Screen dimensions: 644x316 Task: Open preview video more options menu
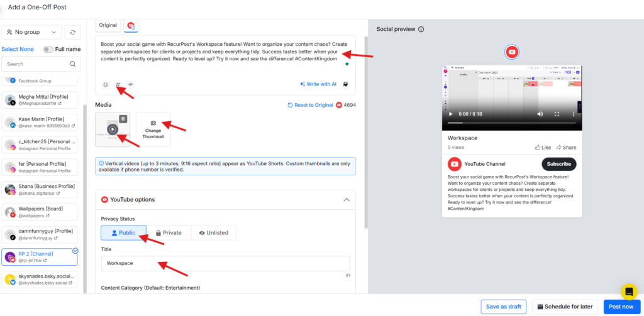(574, 114)
